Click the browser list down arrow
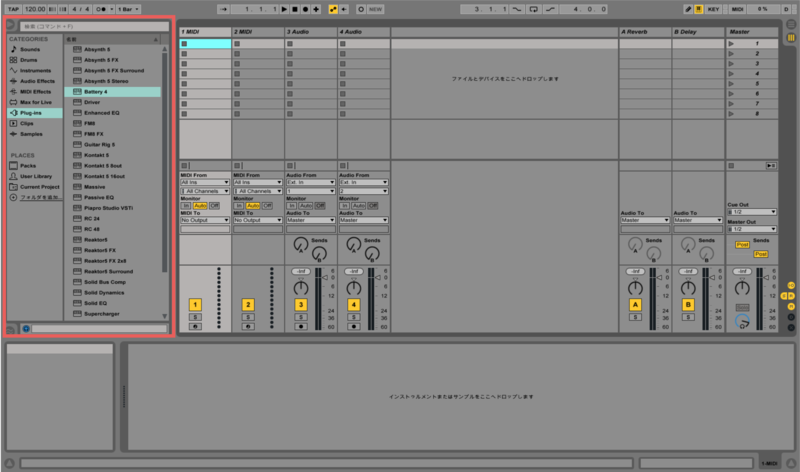800x472 pixels. coord(164,316)
